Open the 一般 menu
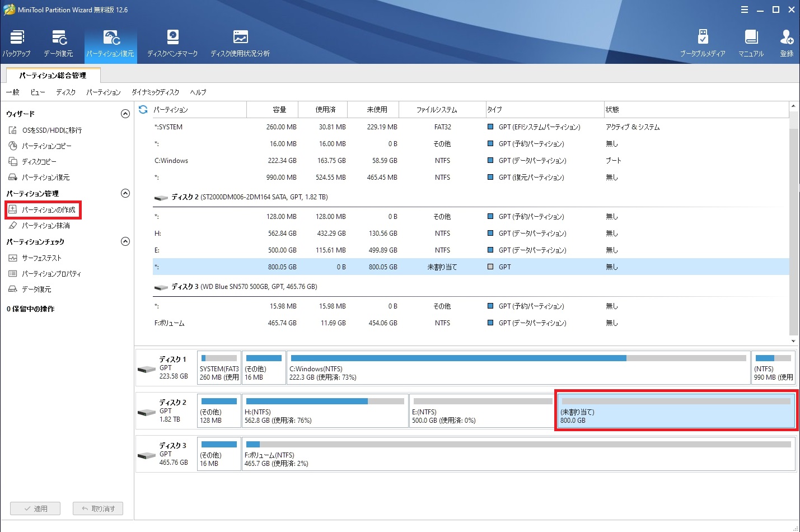The height and width of the screenshot is (532, 800). point(12,92)
